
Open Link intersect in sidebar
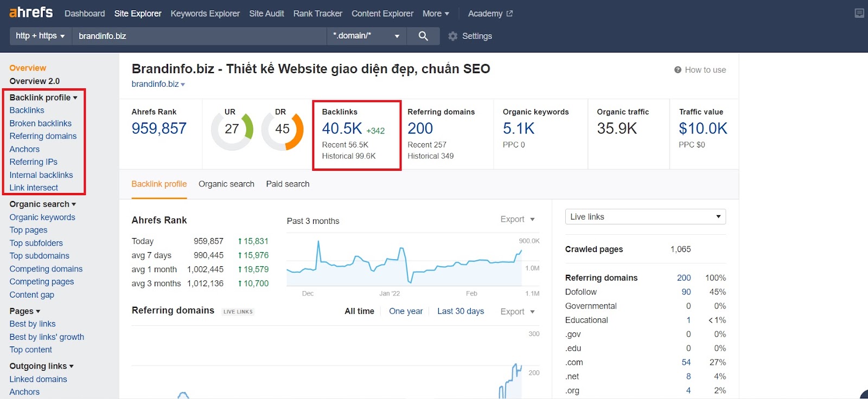(34, 188)
